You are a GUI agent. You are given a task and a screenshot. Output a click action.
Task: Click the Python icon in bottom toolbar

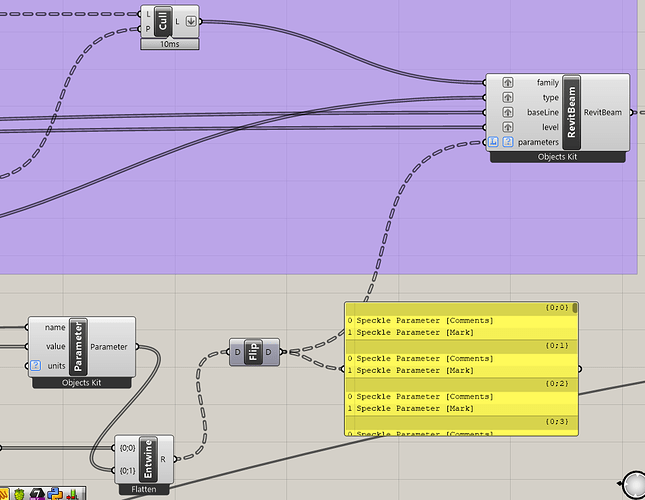coord(55,494)
